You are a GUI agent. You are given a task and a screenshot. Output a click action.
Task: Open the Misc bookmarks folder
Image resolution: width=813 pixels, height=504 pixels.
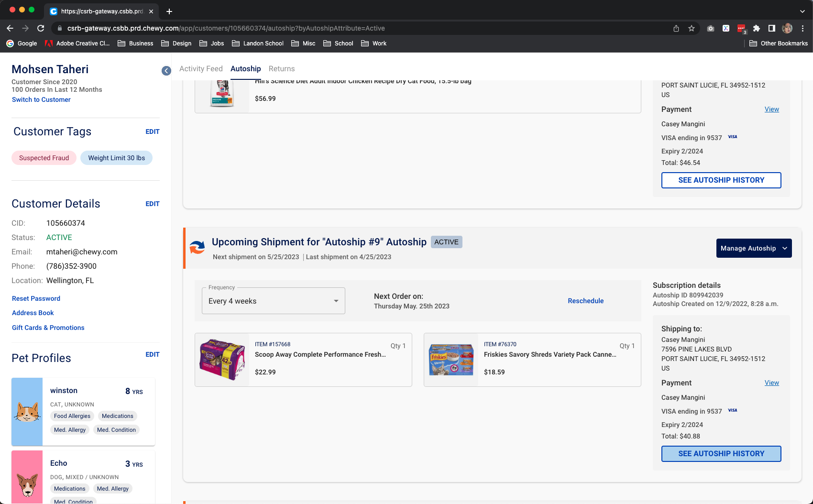pos(303,43)
